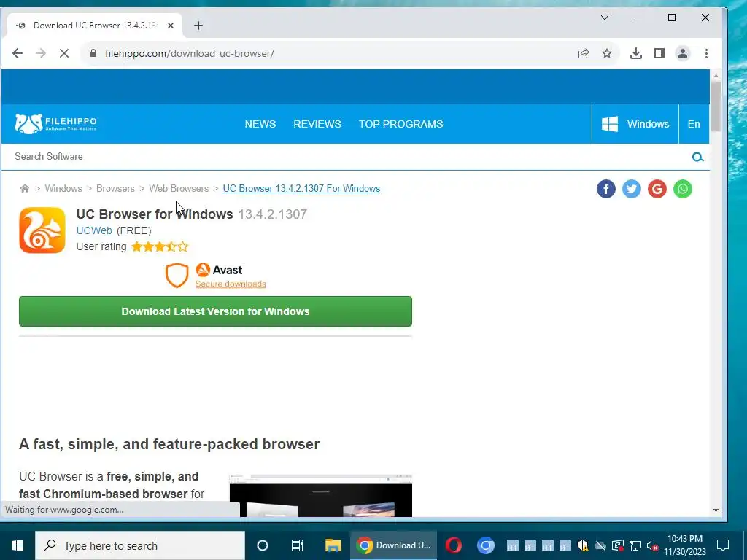Open the Windows Start menu
The image size is (747, 560).
point(18,545)
